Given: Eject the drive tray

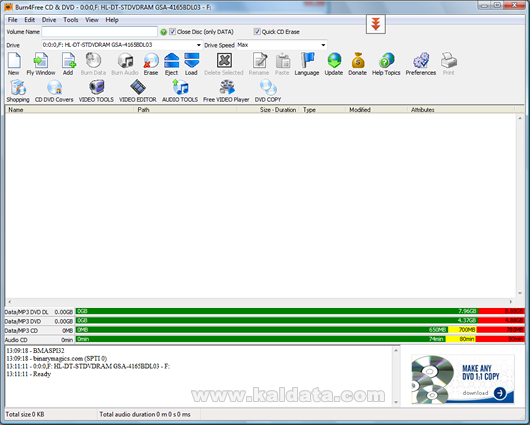Looking at the screenshot, I should pos(171,64).
